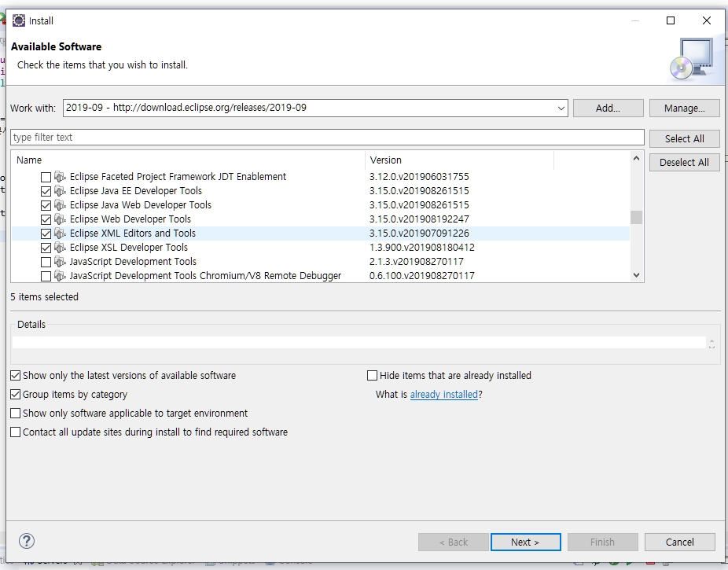Open the already installed link
Screen dimensions: 728x570
[444, 395]
